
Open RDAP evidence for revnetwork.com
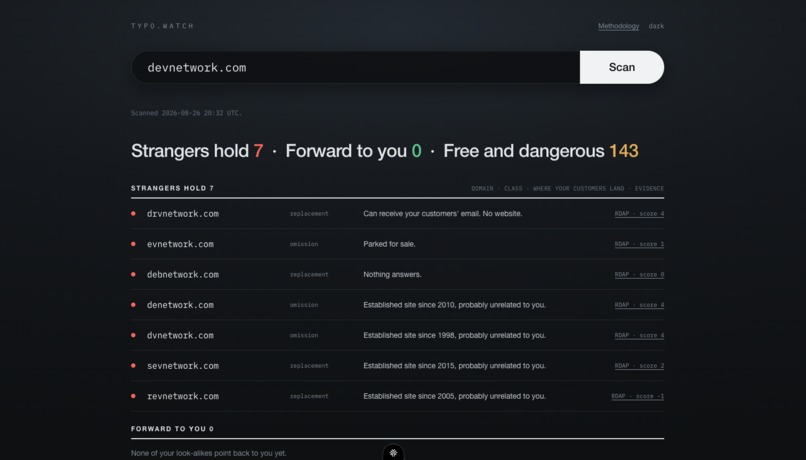(x=637, y=396)
